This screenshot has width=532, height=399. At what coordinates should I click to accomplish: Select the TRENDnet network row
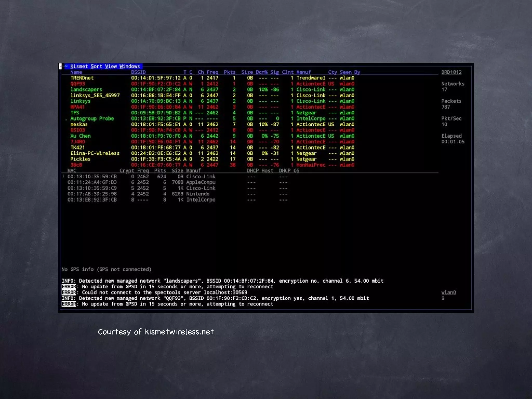click(82, 78)
